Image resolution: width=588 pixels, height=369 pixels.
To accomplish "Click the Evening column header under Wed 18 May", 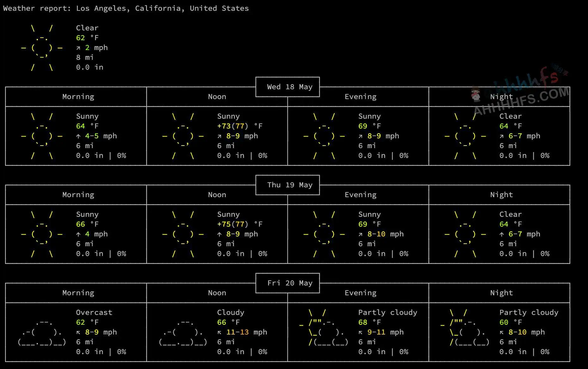I will (x=360, y=97).
